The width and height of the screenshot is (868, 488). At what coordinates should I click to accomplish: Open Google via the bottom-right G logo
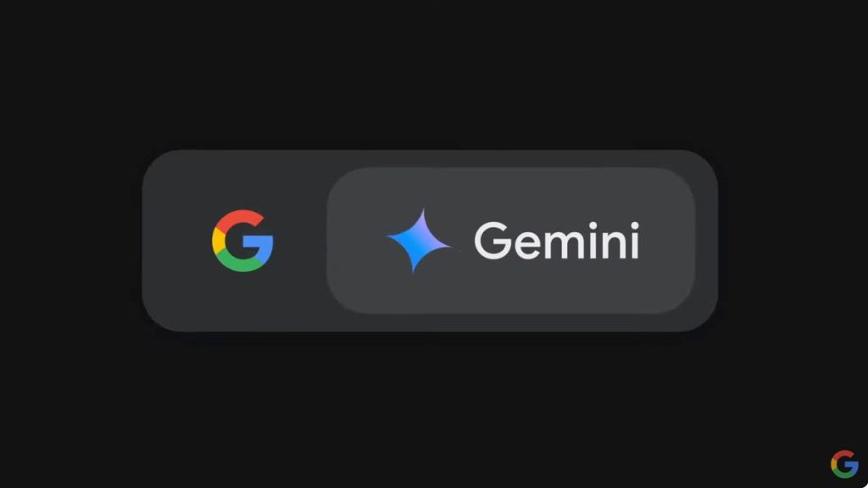pos(844,463)
